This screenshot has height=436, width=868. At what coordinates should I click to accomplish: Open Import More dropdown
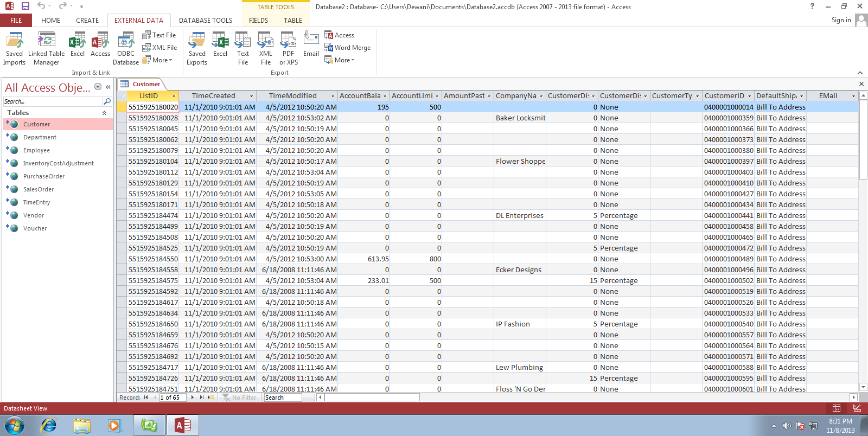pyautogui.click(x=157, y=60)
